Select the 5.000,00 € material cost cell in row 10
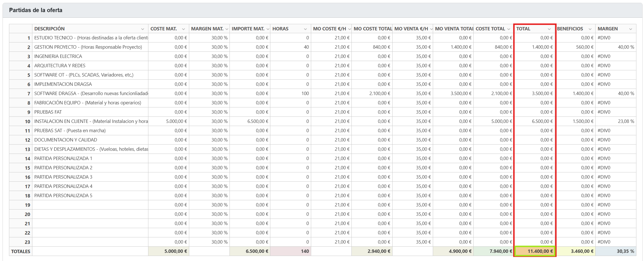 point(169,121)
